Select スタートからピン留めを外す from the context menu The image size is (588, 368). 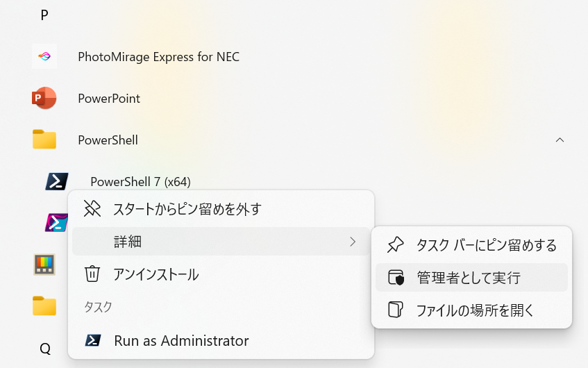(x=187, y=208)
